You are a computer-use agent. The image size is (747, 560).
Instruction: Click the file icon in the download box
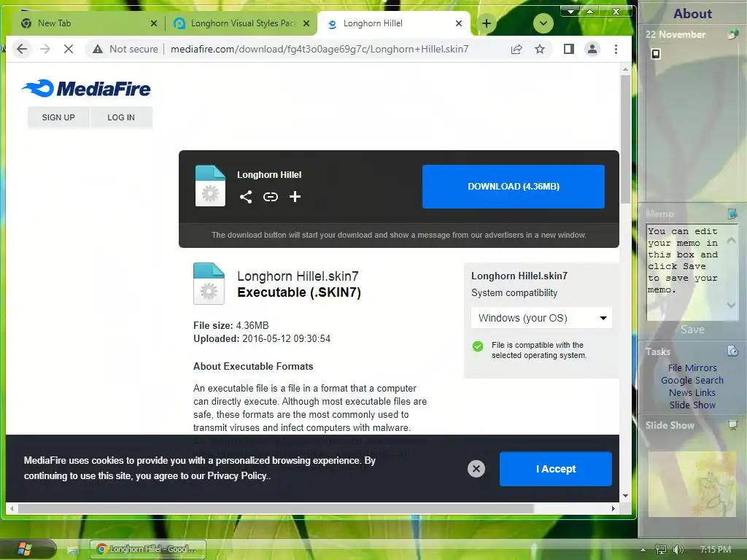click(x=210, y=186)
